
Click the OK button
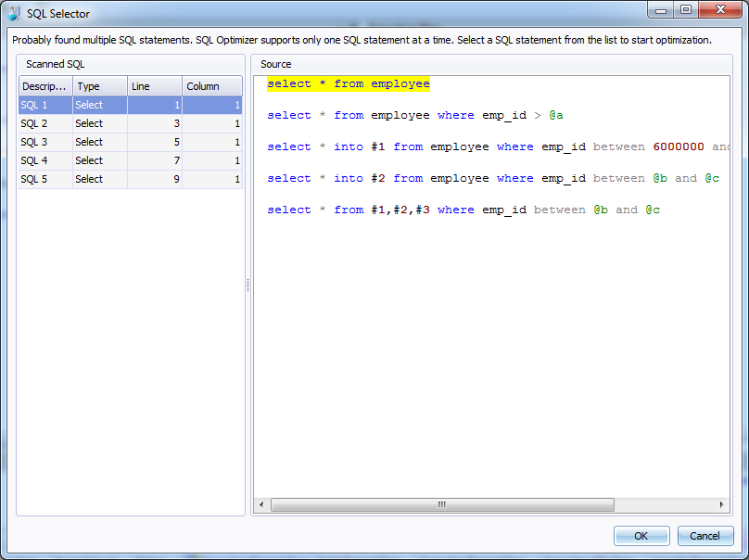click(641, 536)
